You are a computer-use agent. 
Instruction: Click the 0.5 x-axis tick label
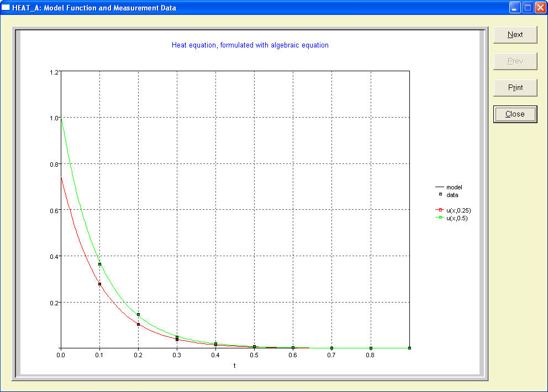(x=254, y=356)
